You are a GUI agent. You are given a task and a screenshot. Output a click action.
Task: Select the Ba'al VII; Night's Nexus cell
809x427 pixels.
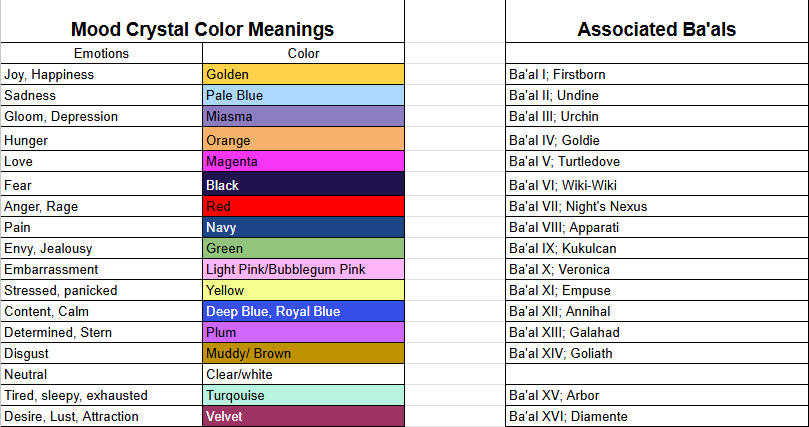click(656, 206)
